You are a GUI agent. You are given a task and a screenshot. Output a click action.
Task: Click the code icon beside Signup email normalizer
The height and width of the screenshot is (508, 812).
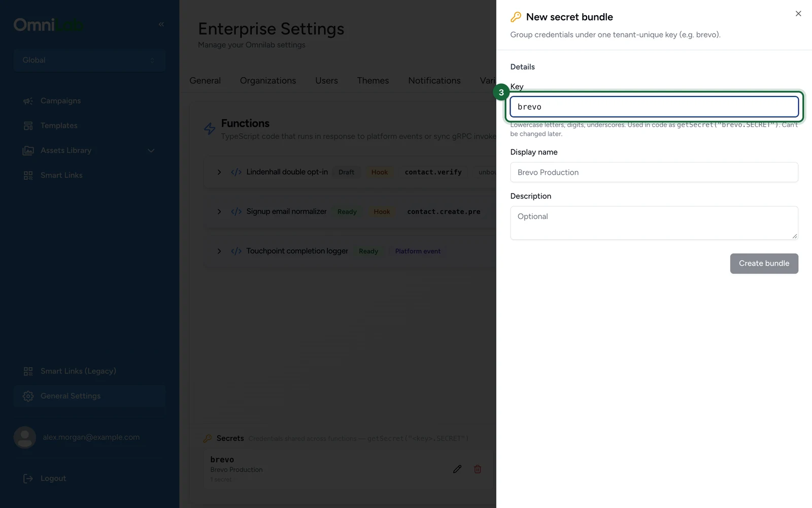tap(236, 212)
